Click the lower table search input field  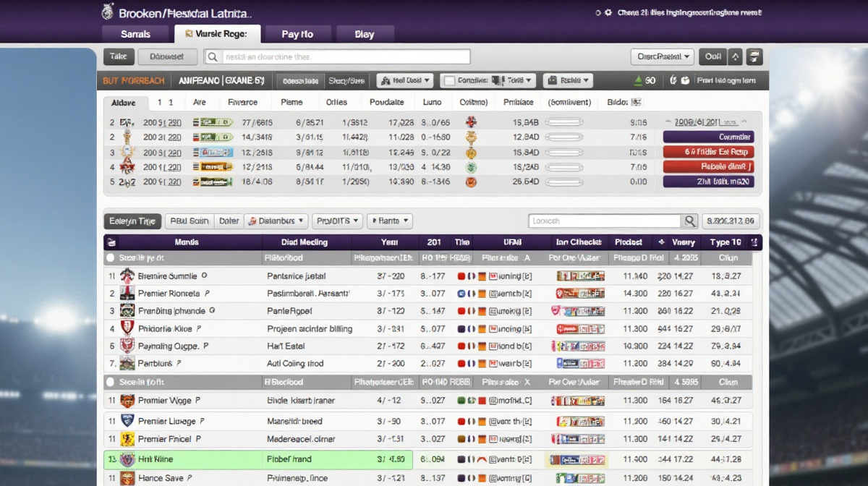point(604,221)
